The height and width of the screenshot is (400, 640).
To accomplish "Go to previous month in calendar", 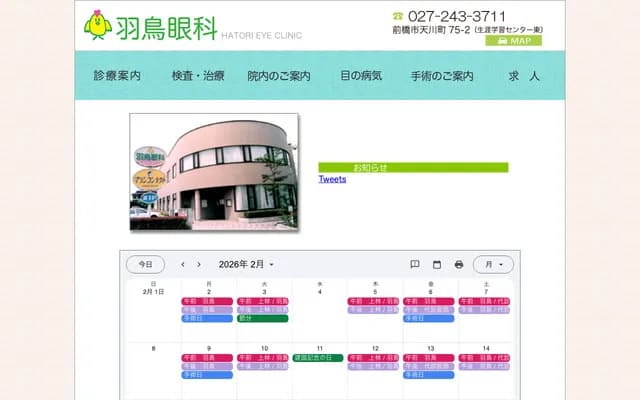I will click(x=183, y=264).
